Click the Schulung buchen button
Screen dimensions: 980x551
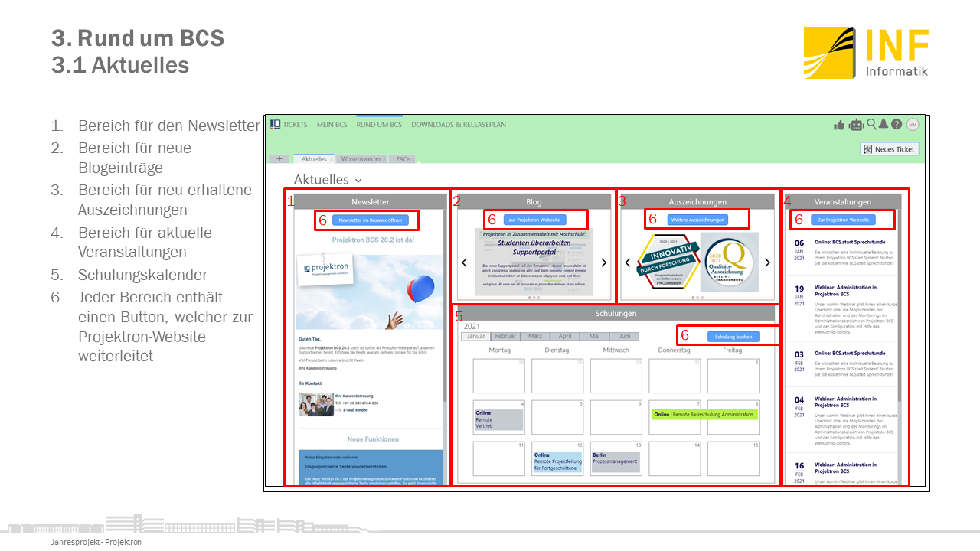point(733,336)
